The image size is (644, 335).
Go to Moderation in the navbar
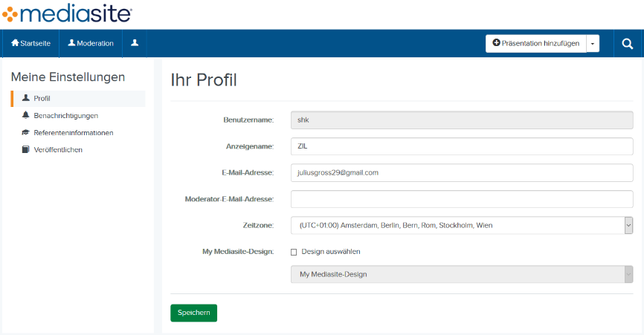point(91,43)
